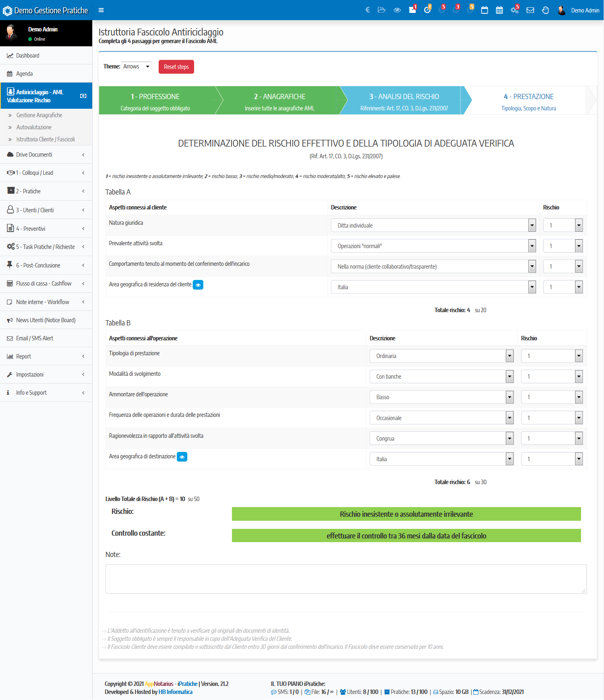The height and width of the screenshot is (700, 604).
Task: Click the hand icon in top bar
Action: click(545, 10)
